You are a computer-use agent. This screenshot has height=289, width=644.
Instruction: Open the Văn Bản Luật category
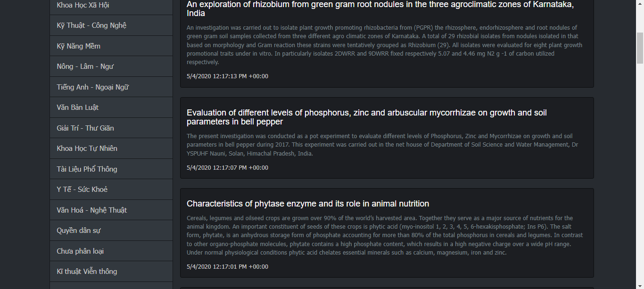[111, 107]
